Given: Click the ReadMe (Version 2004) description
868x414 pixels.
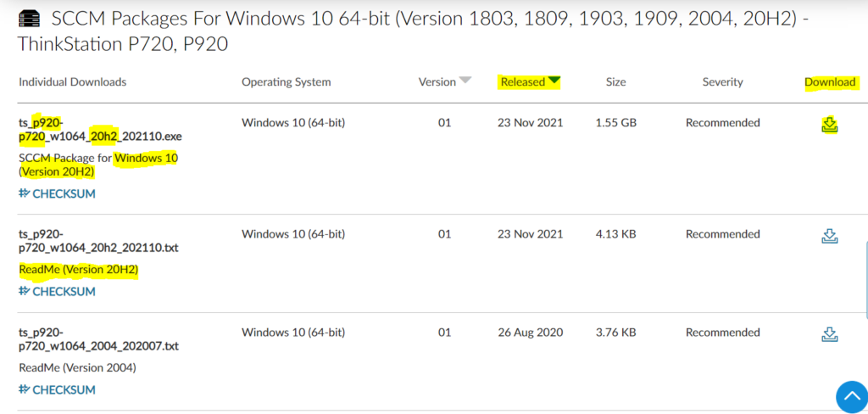Looking at the screenshot, I should (x=77, y=367).
